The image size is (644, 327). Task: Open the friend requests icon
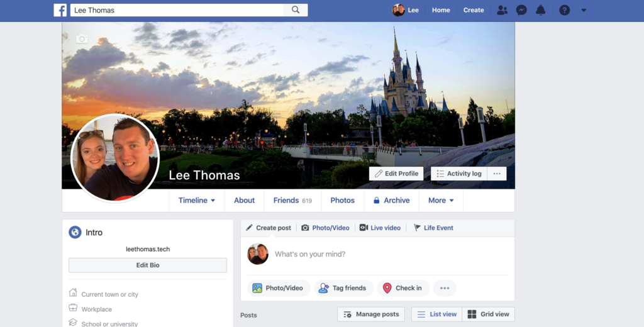point(502,10)
